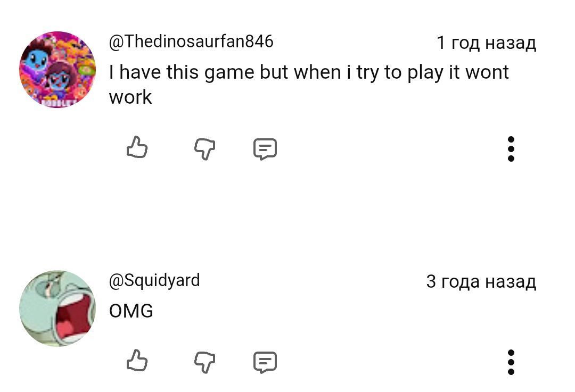Visit the @Squidyard channel handle
Screen dimensions: 575x392
[x=154, y=280]
